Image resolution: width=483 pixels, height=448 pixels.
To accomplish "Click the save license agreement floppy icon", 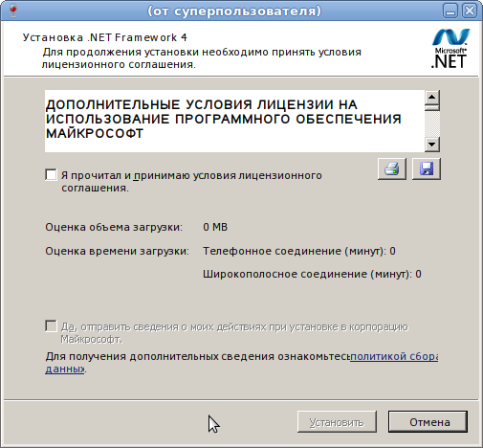I will pyautogui.click(x=427, y=168).
